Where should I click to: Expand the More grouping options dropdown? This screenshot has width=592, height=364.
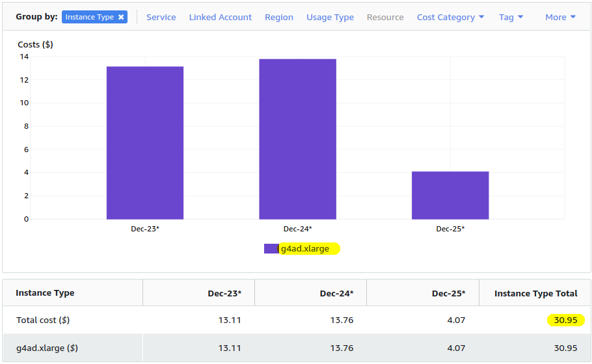560,18
